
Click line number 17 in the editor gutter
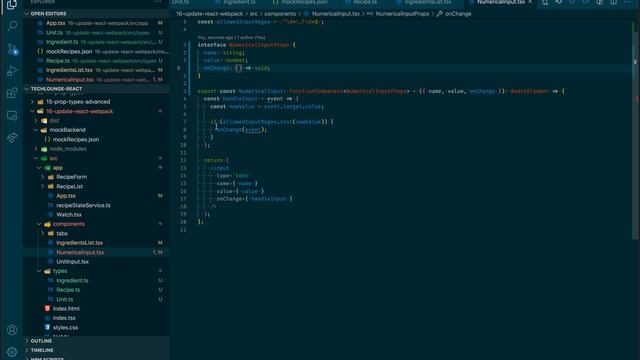click(x=184, y=199)
